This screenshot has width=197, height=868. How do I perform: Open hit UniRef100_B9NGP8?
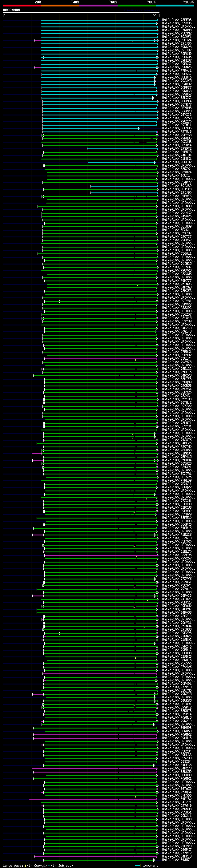[177, 47]
